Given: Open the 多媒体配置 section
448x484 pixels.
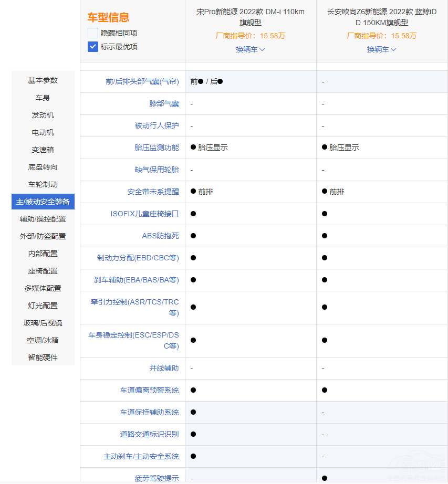Looking at the screenshot, I should [x=43, y=288].
